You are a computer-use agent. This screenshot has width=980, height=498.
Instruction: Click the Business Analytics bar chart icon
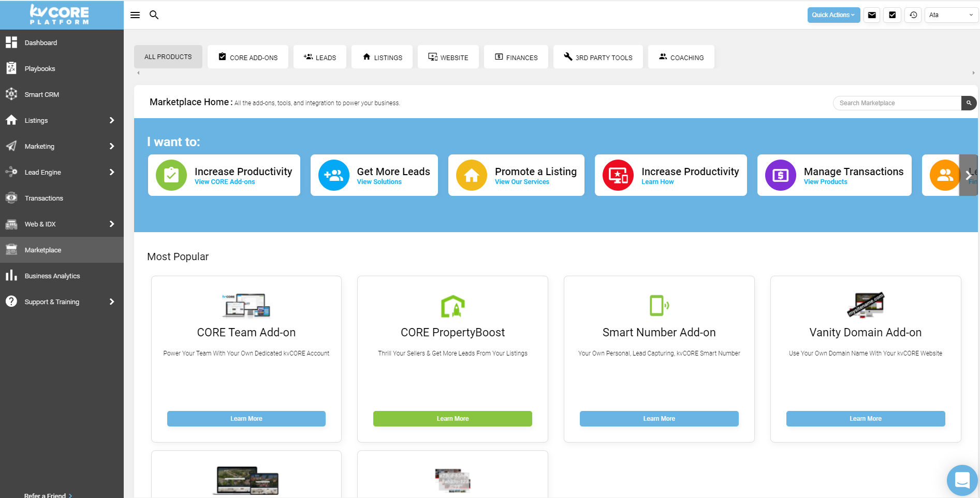pyautogui.click(x=11, y=276)
